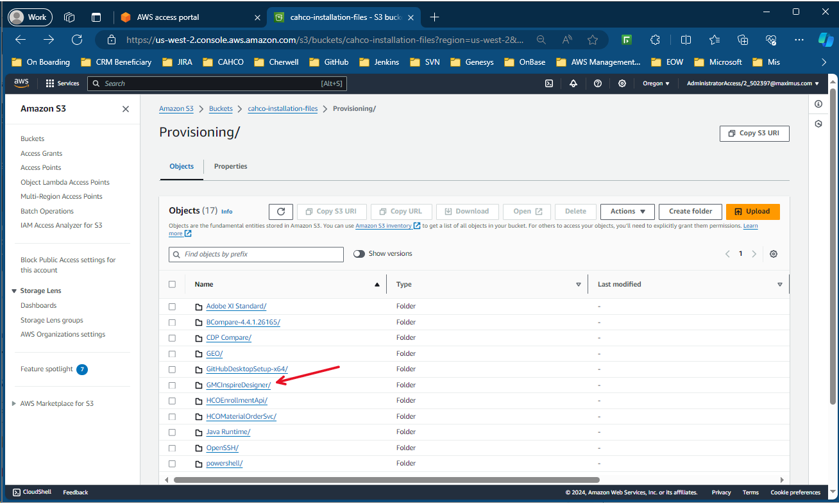Open AWS console settings gear in top bar
Viewport: 839px width, 504px height.
[622, 83]
